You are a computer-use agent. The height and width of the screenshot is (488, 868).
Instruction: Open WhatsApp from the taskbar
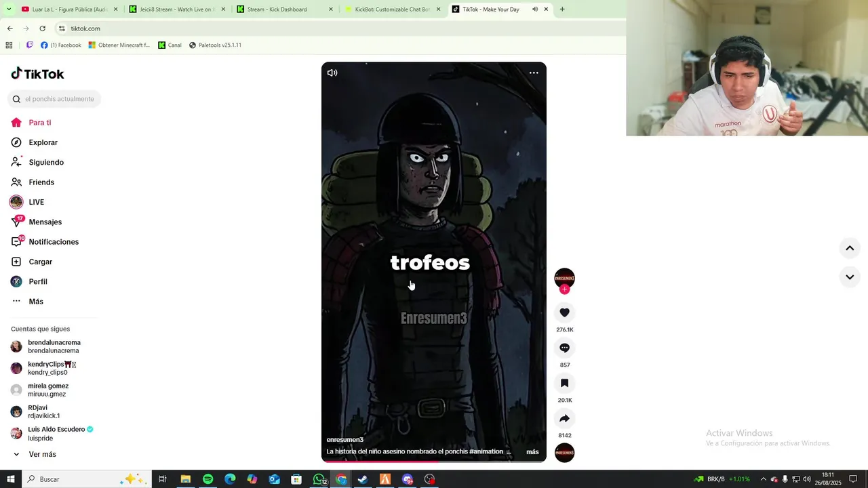pos(319,479)
